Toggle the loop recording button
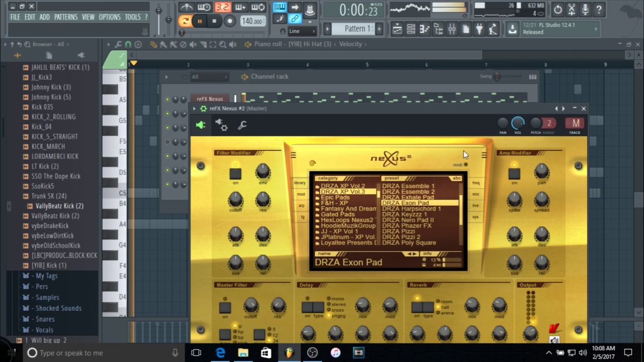 click(258, 7)
